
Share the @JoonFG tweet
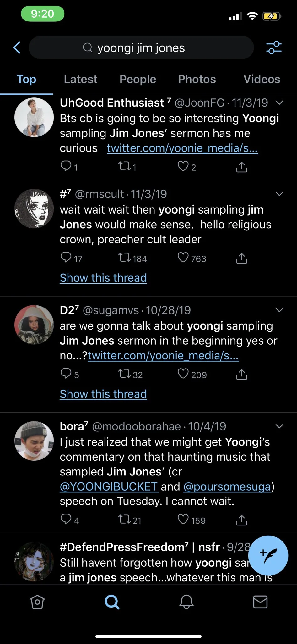coord(241,167)
